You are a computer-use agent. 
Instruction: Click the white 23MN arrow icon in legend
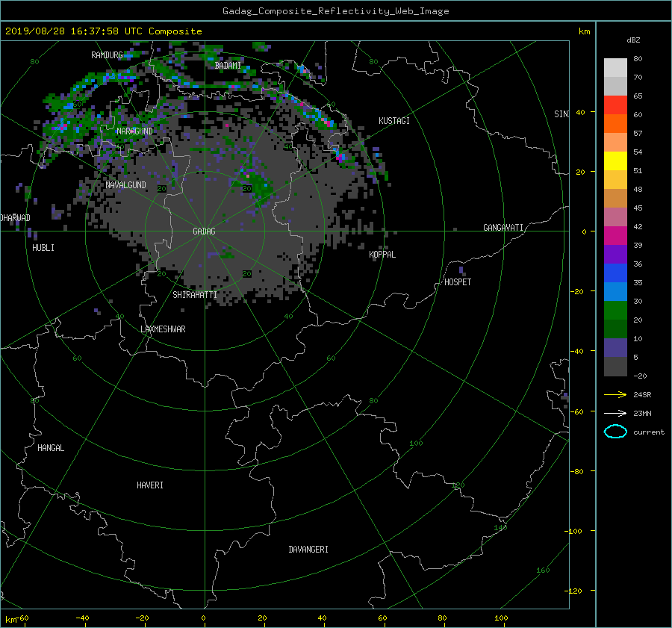tap(615, 413)
